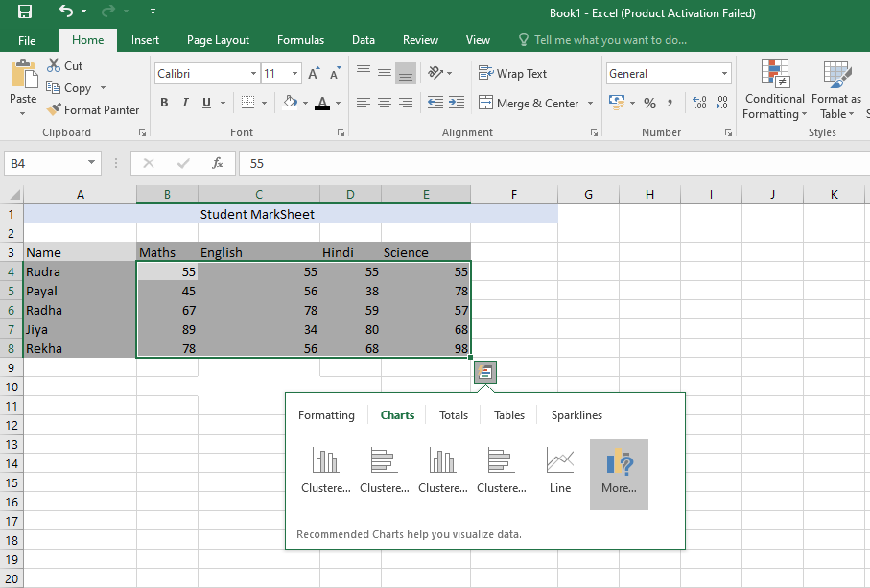Open the Totals tab in Quick Analysis
870x588 pixels.
click(x=454, y=415)
